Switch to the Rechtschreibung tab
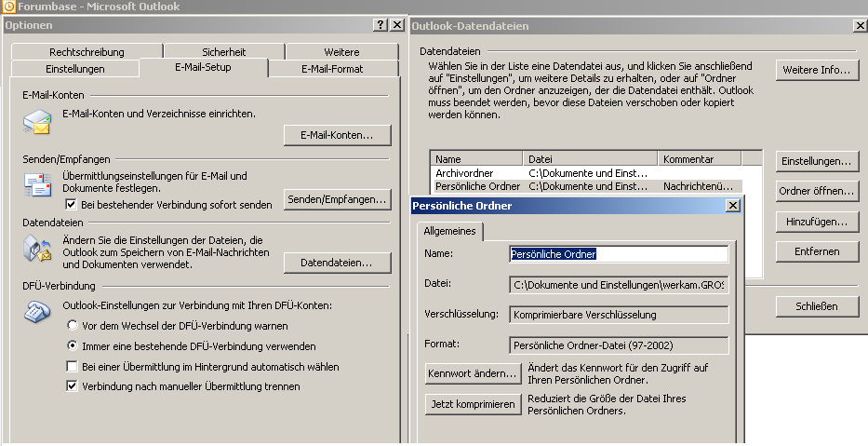868x446 pixels. 87,51
